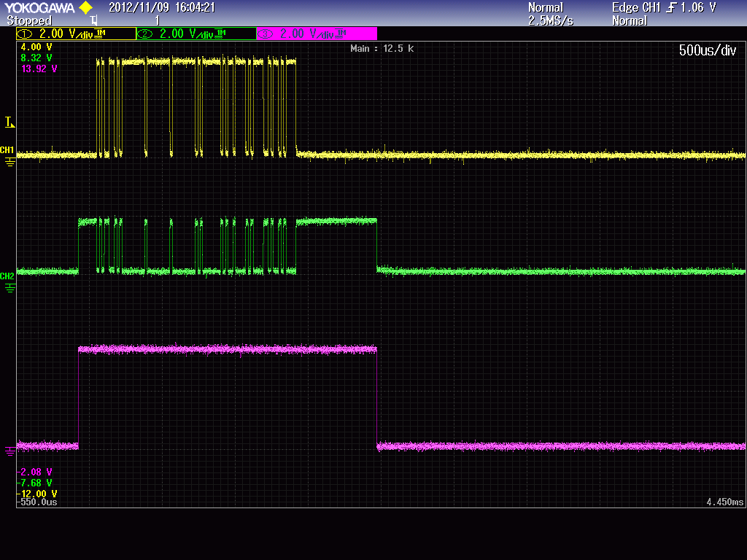The width and height of the screenshot is (747, 560).
Task: Click the green long high pulse after burst
Action: pos(336,221)
